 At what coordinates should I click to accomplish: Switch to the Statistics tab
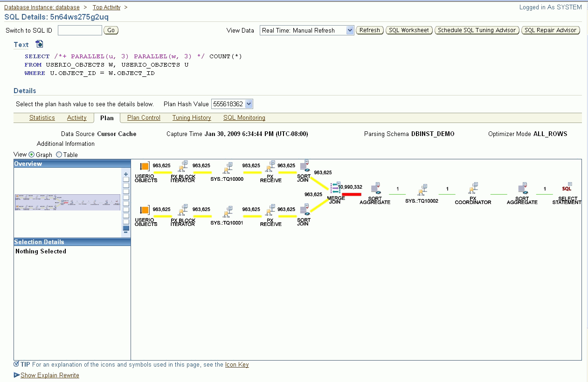pos(42,118)
